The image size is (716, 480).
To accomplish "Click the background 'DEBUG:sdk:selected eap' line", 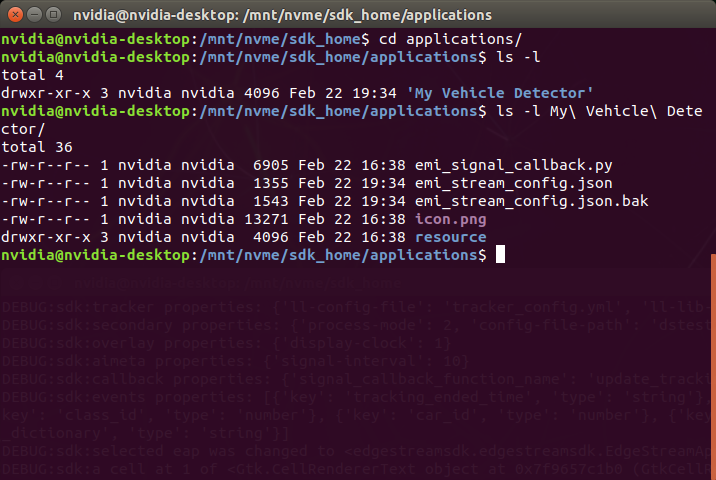I will click(x=356, y=451).
